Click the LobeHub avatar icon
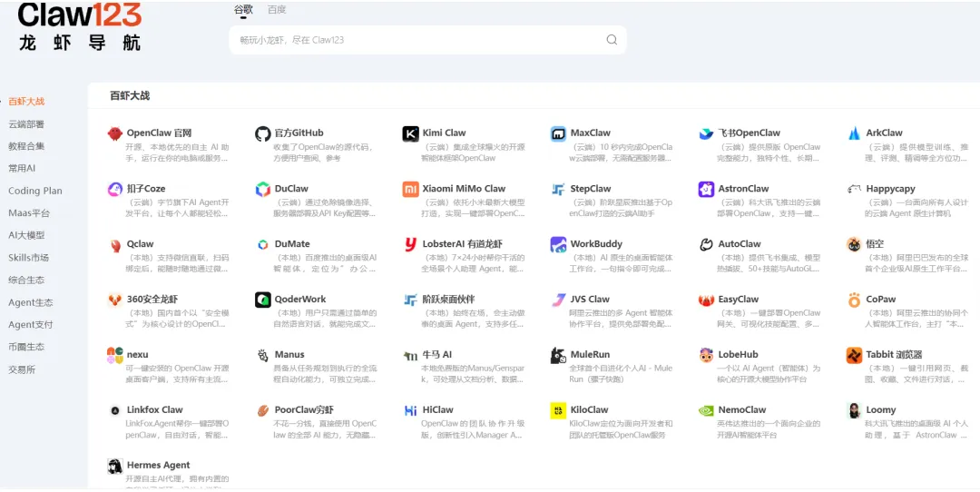Image resolution: width=980 pixels, height=492 pixels. (x=706, y=355)
